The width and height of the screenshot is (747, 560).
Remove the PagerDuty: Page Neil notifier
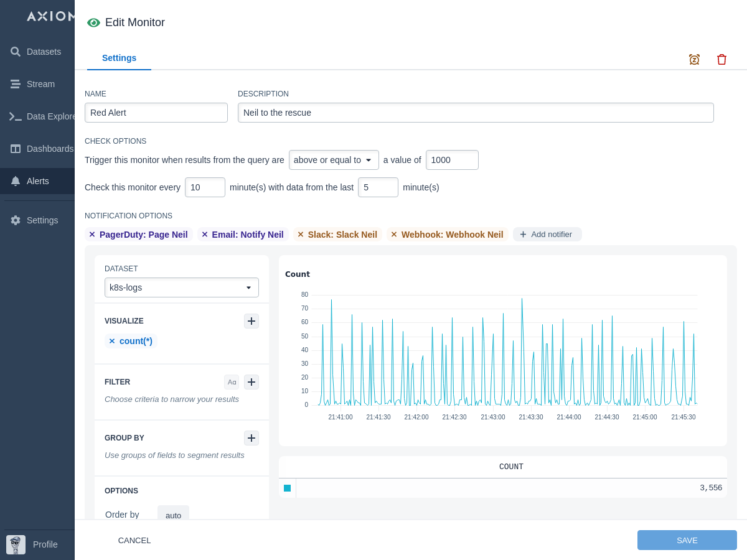coord(92,235)
